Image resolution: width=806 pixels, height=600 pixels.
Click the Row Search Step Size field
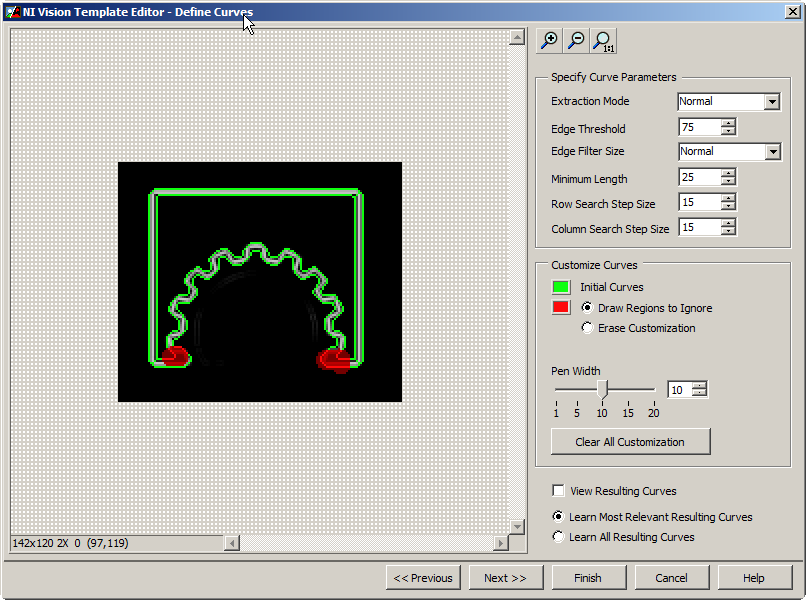coord(700,202)
